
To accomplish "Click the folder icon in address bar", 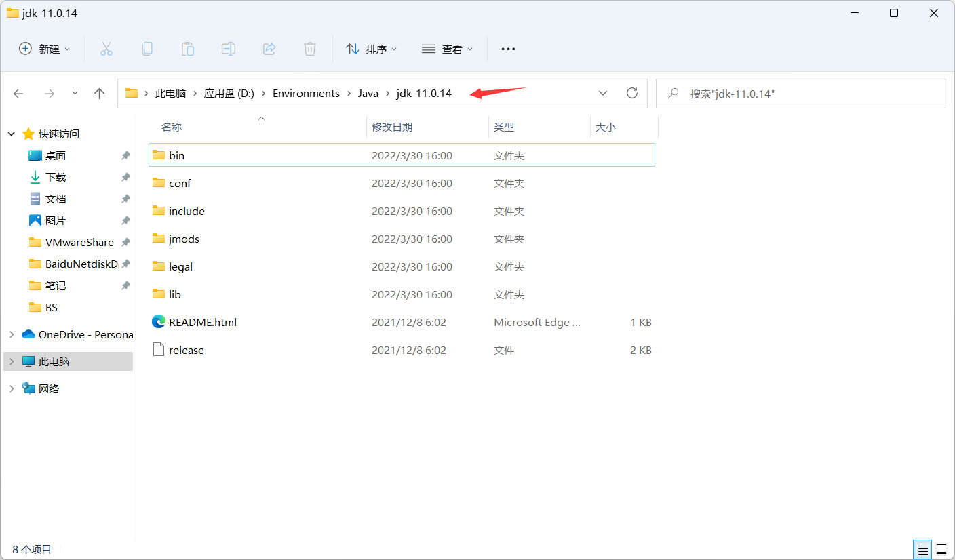I will (x=132, y=94).
